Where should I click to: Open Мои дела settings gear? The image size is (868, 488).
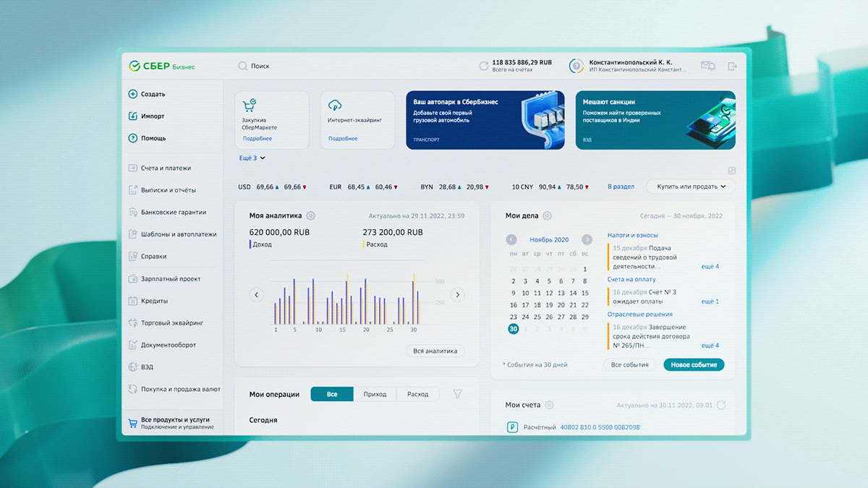[547, 215]
